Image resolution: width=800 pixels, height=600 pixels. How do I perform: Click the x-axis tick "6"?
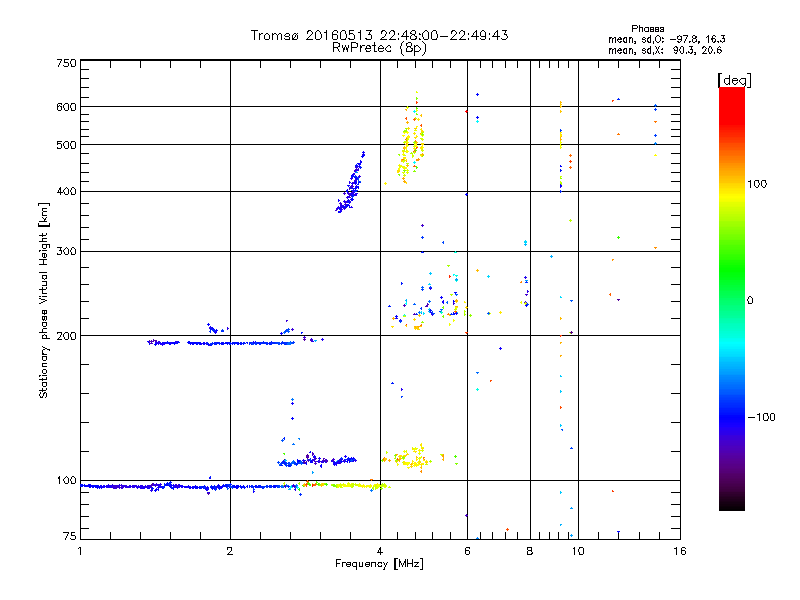(x=467, y=551)
